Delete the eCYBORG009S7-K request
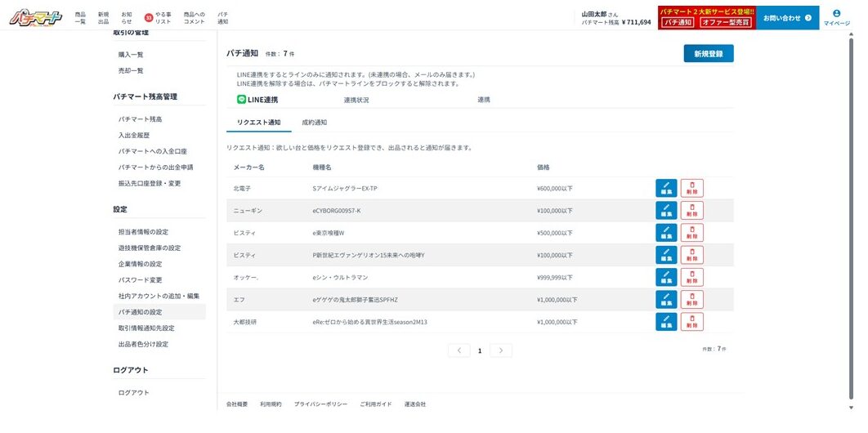 691,210
